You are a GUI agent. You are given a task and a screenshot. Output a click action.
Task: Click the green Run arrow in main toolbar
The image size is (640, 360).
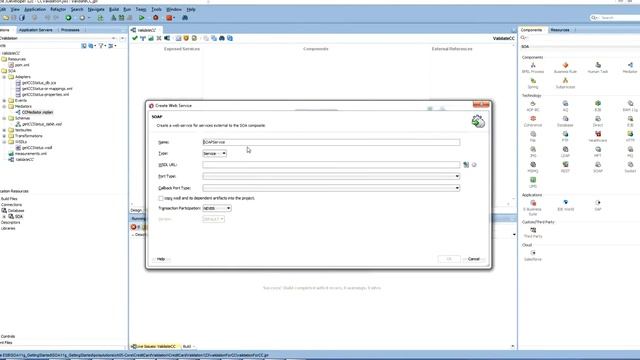point(142,18)
